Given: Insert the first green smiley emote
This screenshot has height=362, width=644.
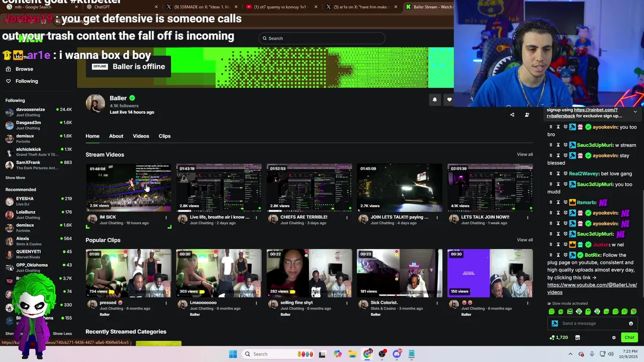Looking at the screenshot, I should [551, 312].
